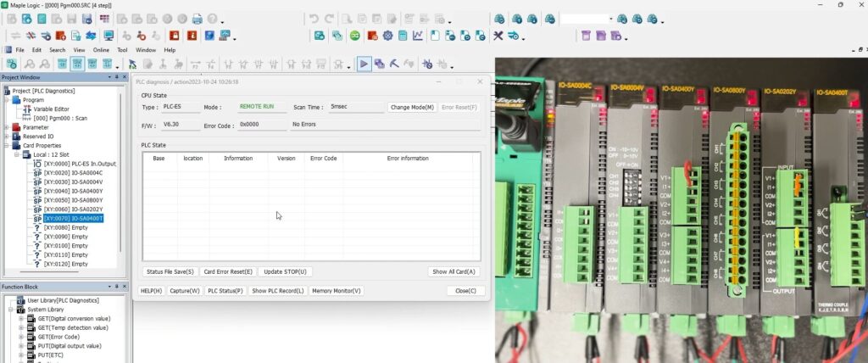This screenshot has height=363, width=868.
Task: Click the Capture(W) button
Action: (x=185, y=290)
